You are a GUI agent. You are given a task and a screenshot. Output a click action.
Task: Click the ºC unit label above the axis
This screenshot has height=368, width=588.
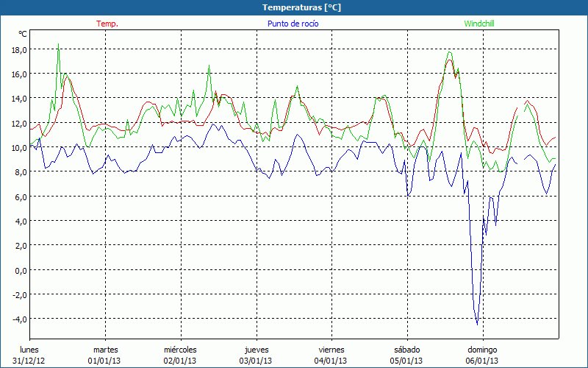23,34
